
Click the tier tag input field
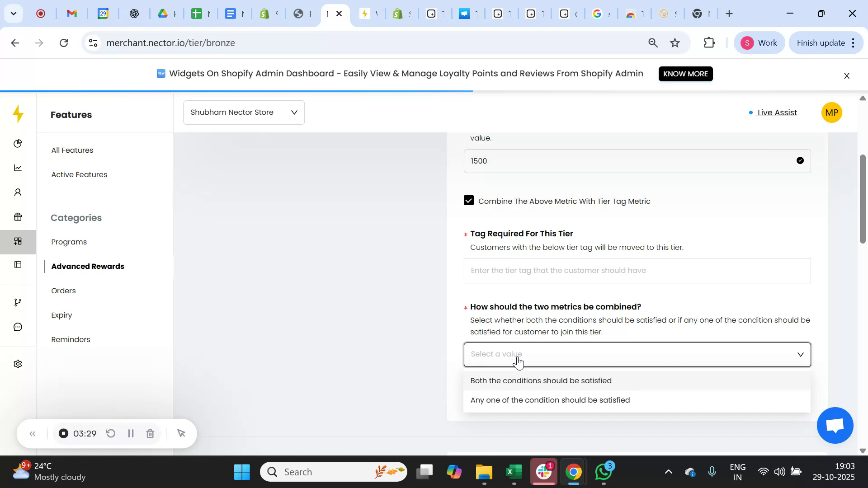[637, 270]
